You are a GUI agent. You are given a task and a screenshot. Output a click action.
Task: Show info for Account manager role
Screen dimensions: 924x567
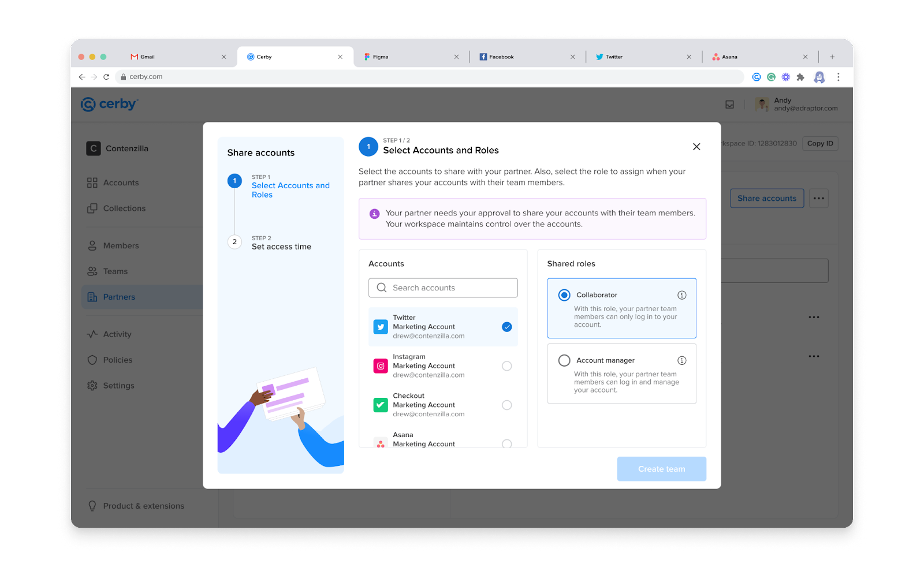tap(682, 360)
